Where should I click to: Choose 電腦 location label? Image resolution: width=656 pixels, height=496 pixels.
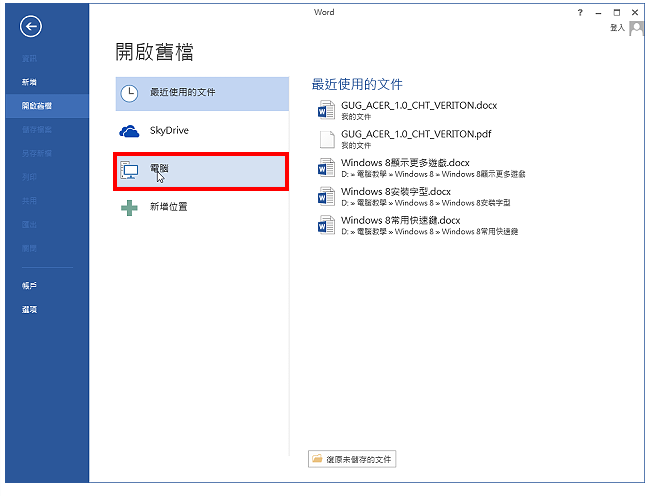[159, 168]
